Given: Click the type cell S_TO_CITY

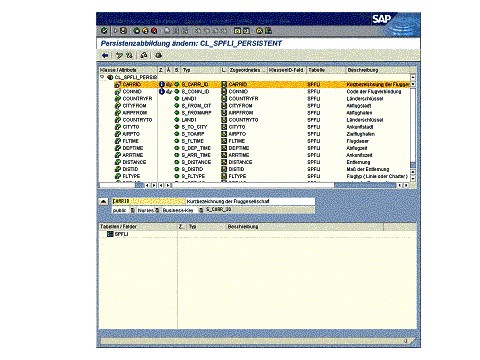Looking at the screenshot, I should pyautogui.click(x=194, y=127).
